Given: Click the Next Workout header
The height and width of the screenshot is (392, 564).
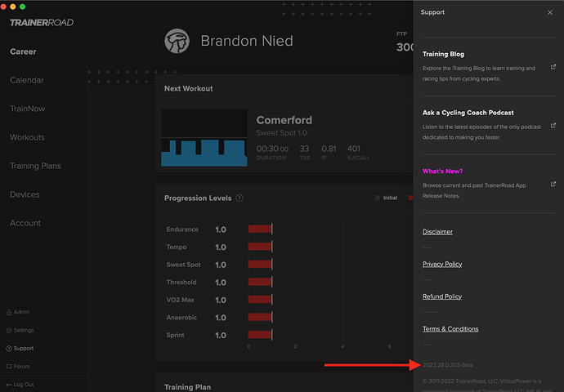Looking at the screenshot, I should [x=189, y=89].
